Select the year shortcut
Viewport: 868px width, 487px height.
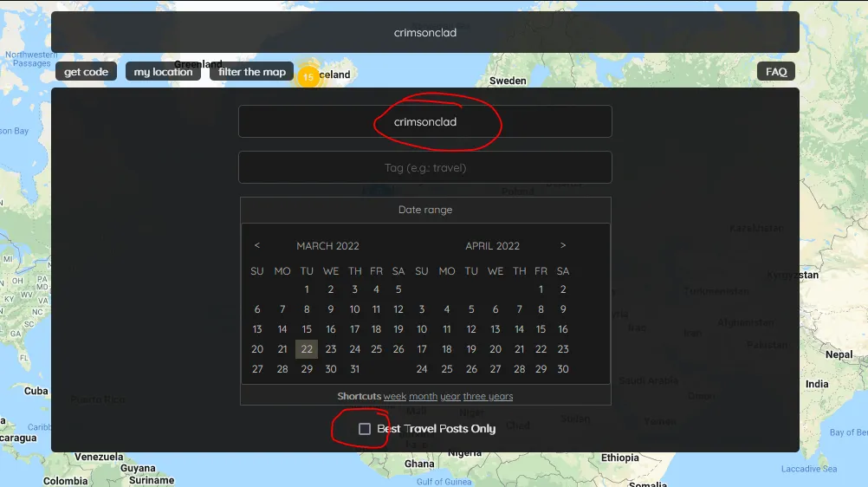coord(450,396)
